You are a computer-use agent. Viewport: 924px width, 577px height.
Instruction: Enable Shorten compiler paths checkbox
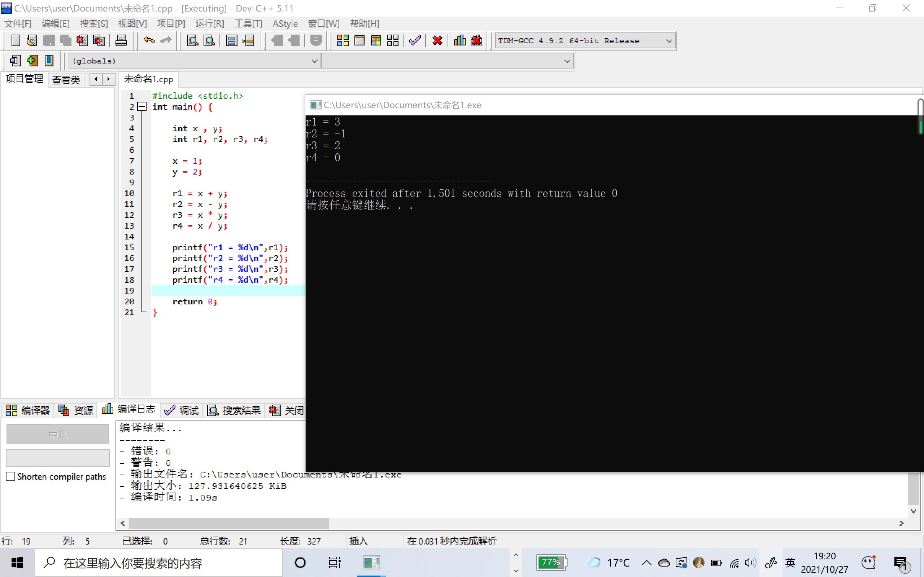11,476
